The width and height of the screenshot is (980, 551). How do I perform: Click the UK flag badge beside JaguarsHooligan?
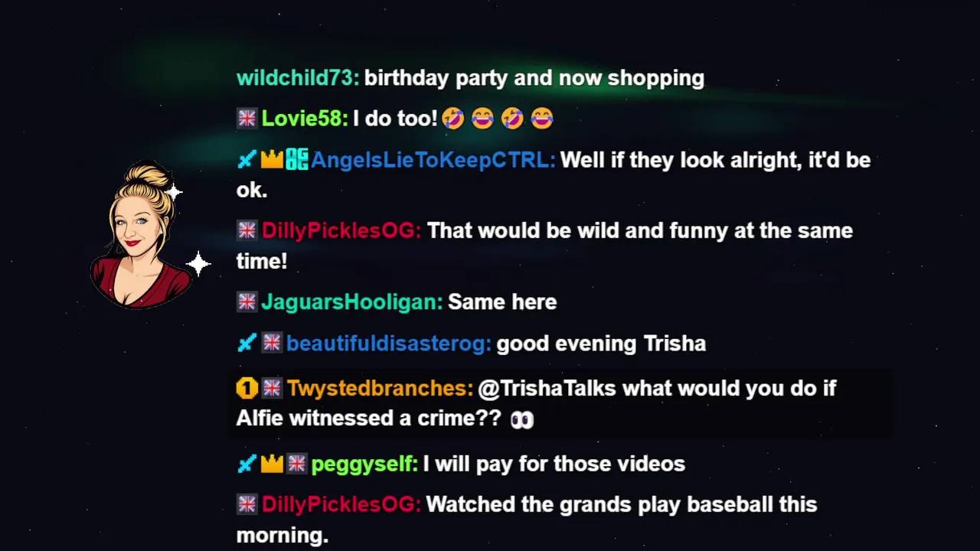247,302
